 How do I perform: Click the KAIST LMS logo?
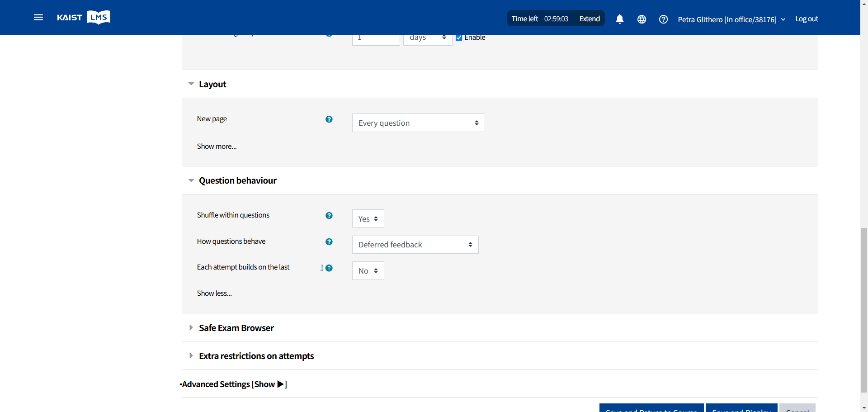(84, 17)
